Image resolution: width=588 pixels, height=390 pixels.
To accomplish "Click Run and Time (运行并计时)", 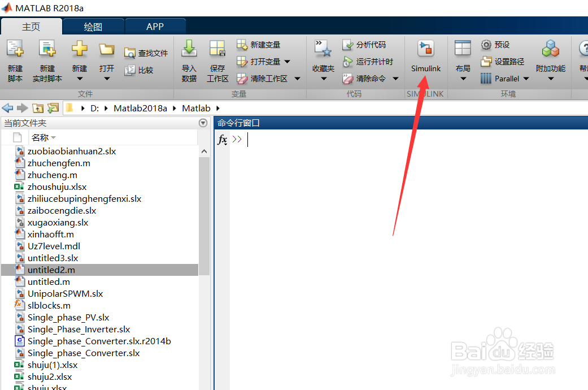I will tap(368, 62).
